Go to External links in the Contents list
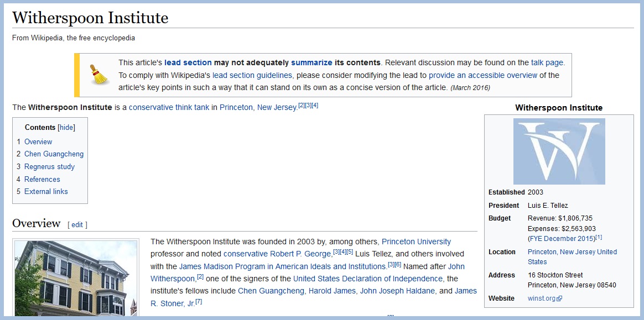Viewport: 644px width, 320px height. tap(46, 192)
